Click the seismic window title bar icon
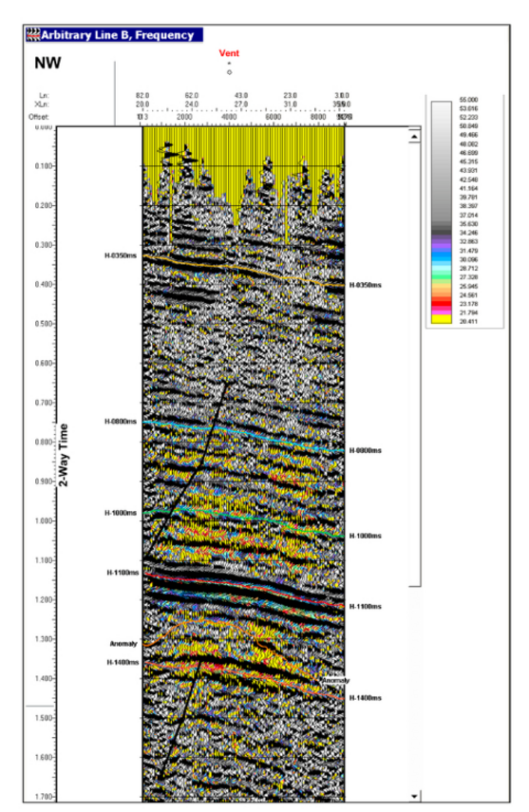The width and height of the screenshot is (529, 812). coord(33,35)
